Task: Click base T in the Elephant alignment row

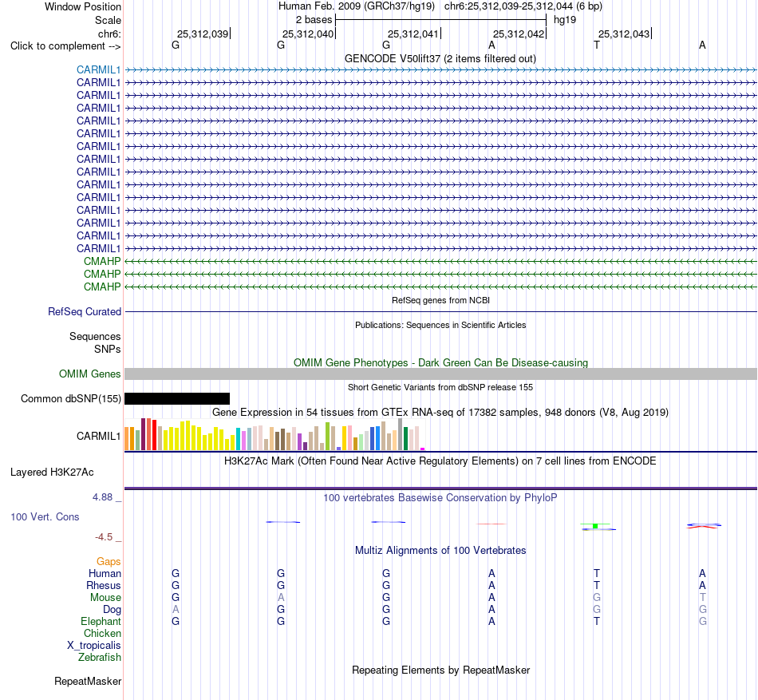Action: tap(597, 621)
